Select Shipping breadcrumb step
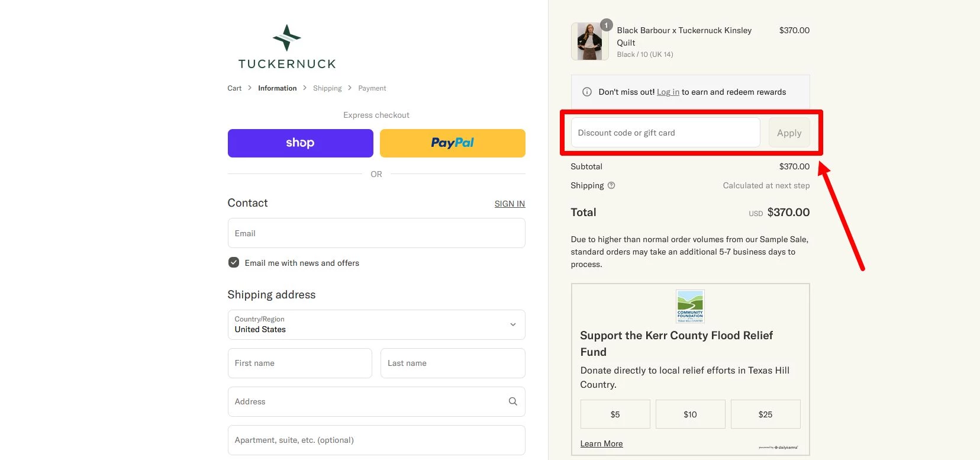Image resolution: width=980 pixels, height=460 pixels. click(x=327, y=88)
